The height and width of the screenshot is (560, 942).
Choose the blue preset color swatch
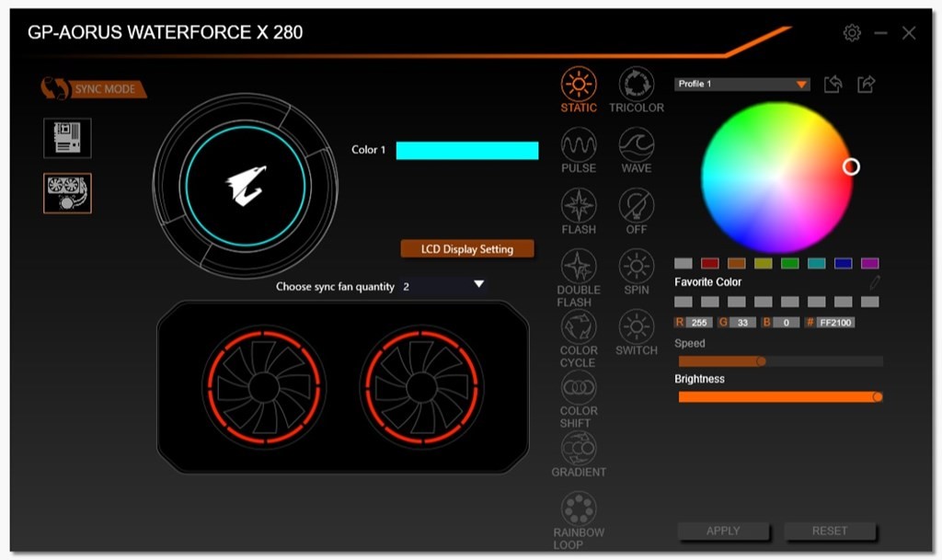tap(843, 263)
